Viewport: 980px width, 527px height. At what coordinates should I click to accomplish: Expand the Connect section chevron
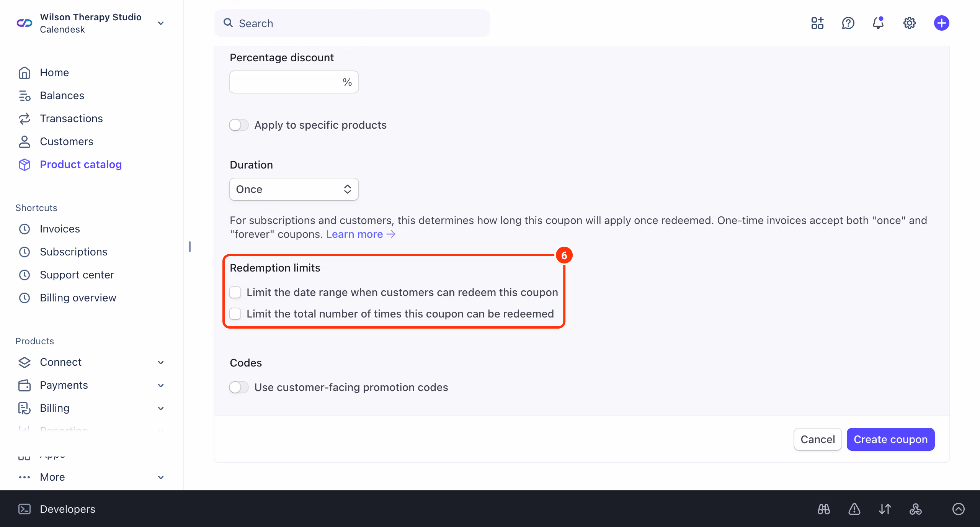[x=161, y=362]
